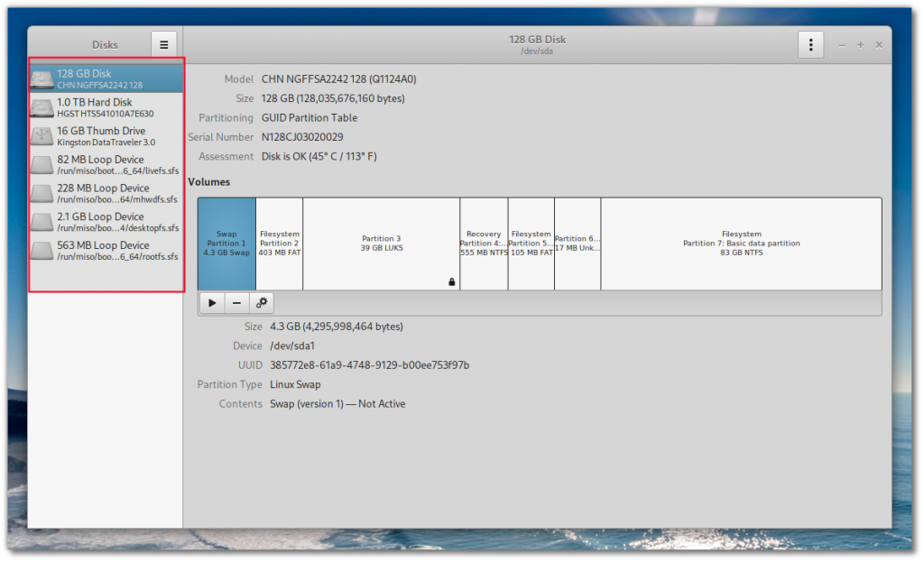Select the 555 MB NTFS Recovery partition
The width and height of the screenshot is (924, 562).
tap(484, 244)
